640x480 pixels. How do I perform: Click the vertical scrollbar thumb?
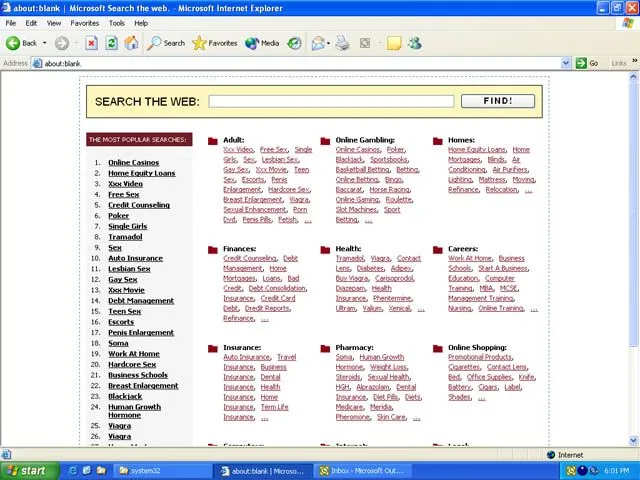(x=633, y=214)
